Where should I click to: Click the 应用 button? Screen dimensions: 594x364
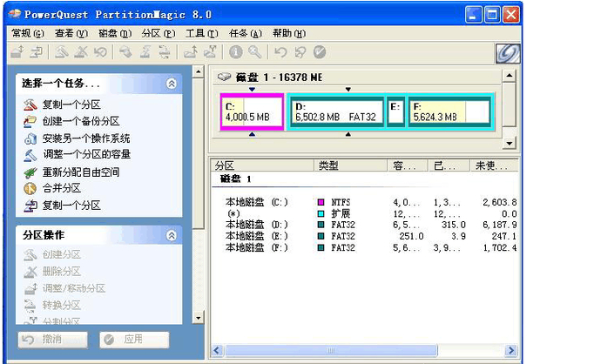(x=134, y=340)
